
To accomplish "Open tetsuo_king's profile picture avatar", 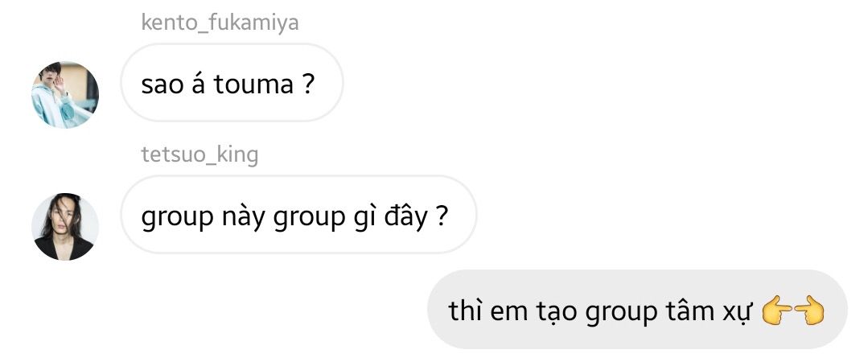I will (65, 226).
